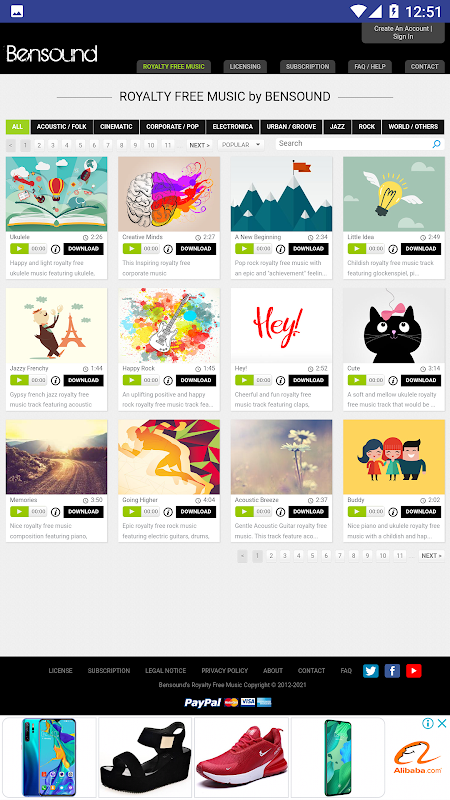The image size is (450, 800).
Task: Close the Alibaba ad banner
Action: tap(442, 723)
